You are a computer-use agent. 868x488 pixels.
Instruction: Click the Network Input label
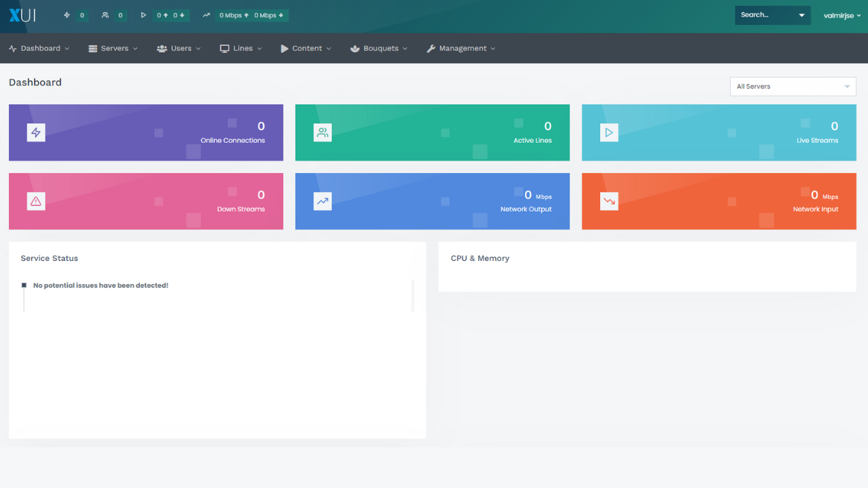815,209
